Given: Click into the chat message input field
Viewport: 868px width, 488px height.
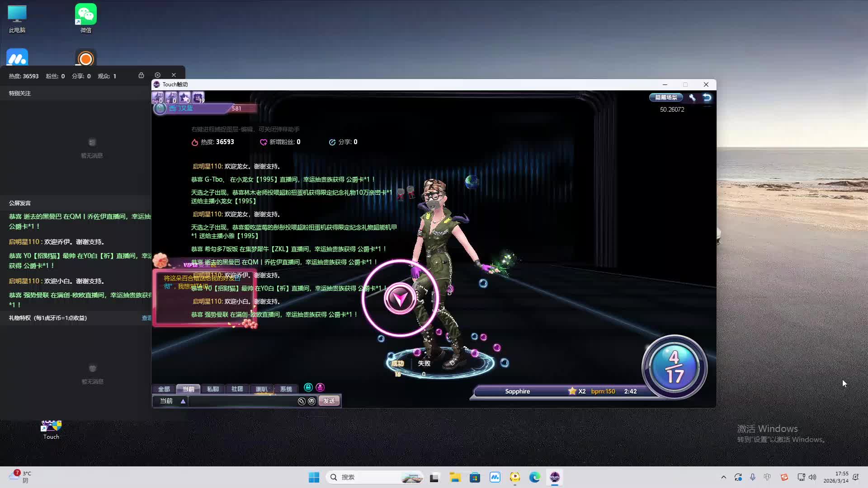Looking at the screenshot, I should (x=242, y=401).
